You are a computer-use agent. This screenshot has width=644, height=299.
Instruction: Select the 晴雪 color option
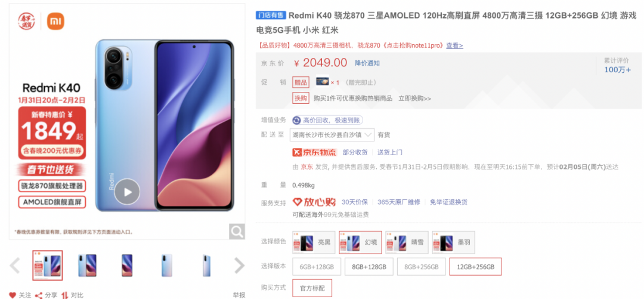pos(407,242)
